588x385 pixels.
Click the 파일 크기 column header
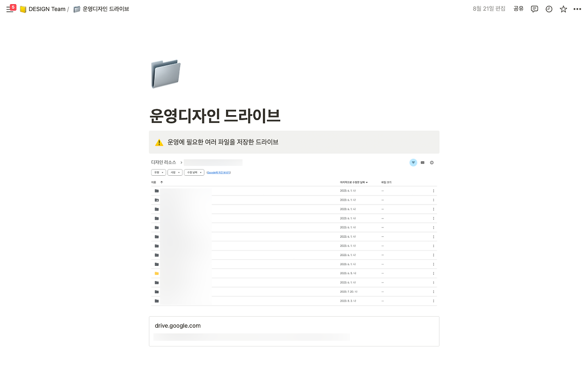pos(386,182)
